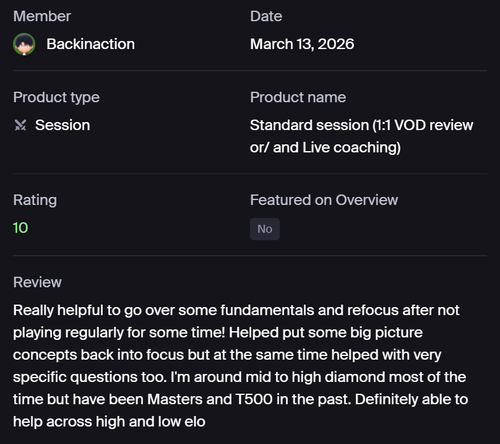500x444 pixels.
Task: Click the green 10 rating value
Action: click(20, 228)
